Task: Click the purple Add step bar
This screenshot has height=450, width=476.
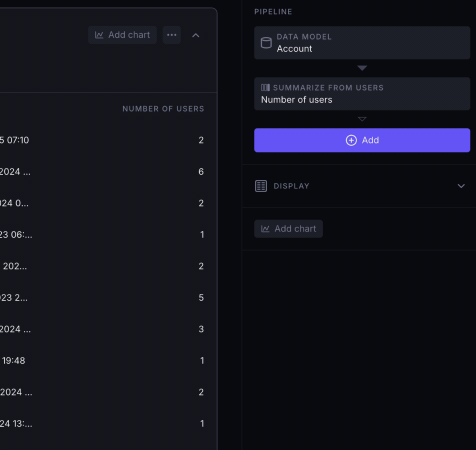Action: click(362, 140)
